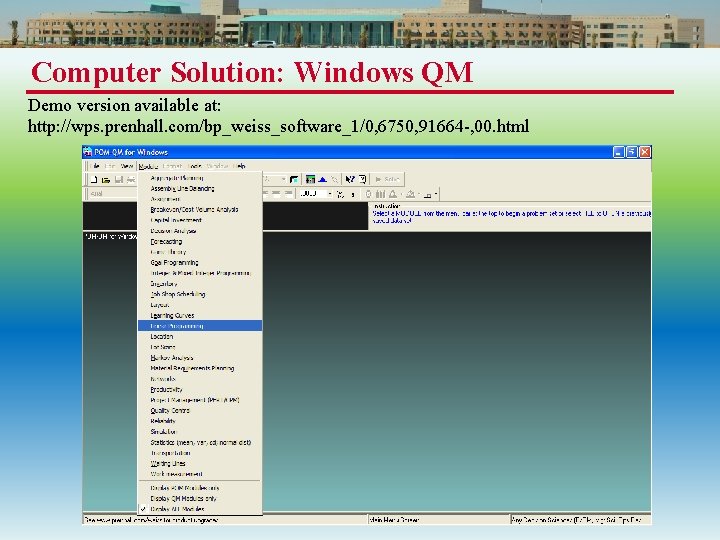Click the blue triangle toolbar icon
The height and width of the screenshot is (540, 720).
323,180
